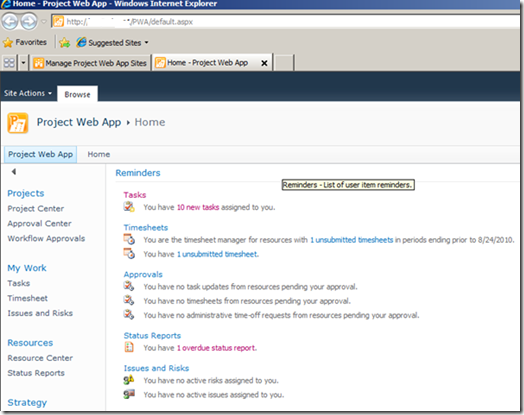Close the Home - Project Web App tab
The width and height of the screenshot is (524, 415).
[264, 63]
